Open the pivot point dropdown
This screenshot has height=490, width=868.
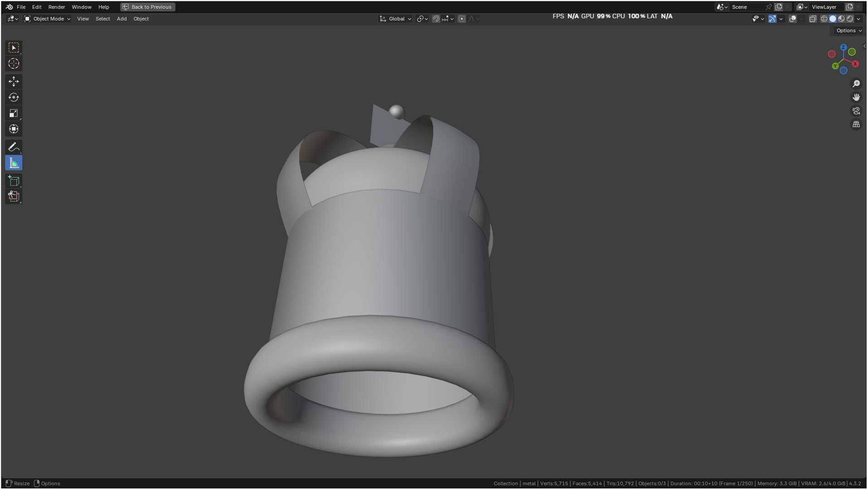422,19
